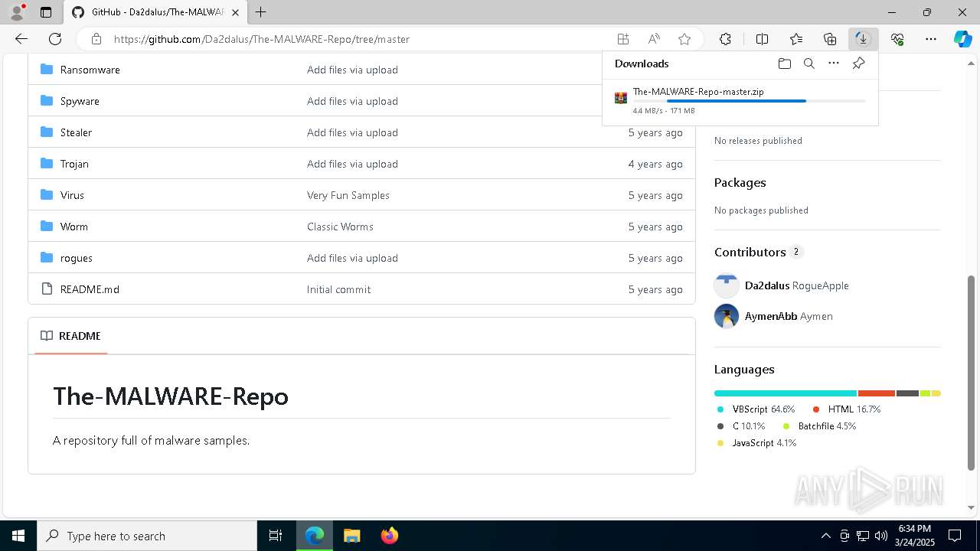Click the taskbar search box
Viewport: 980px width, 551px height.
tap(147, 536)
